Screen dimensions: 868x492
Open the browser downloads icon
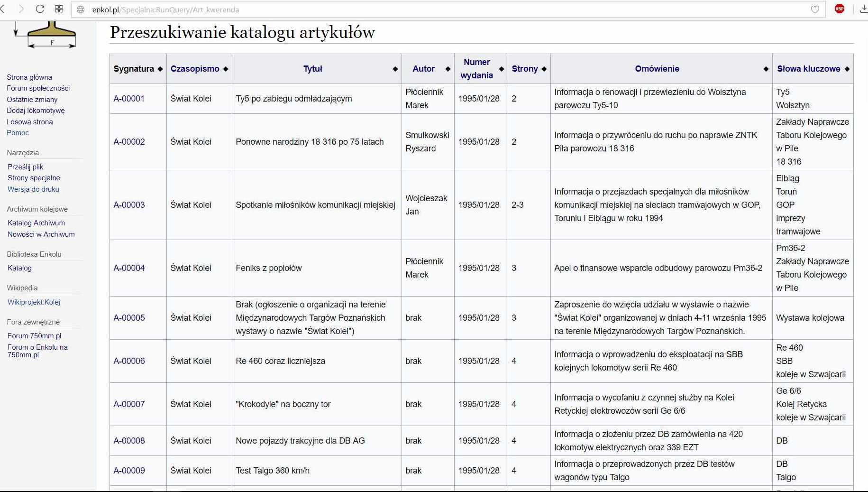(863, 9)
